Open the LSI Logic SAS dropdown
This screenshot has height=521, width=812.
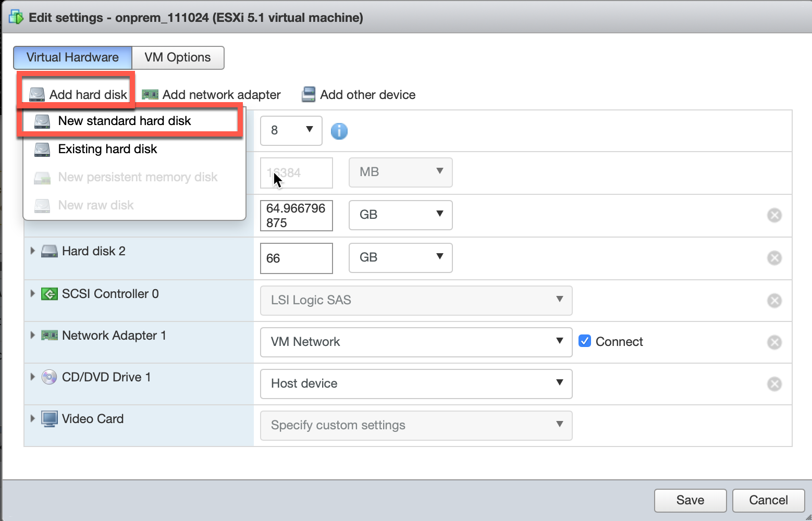(x=416, y=301)
